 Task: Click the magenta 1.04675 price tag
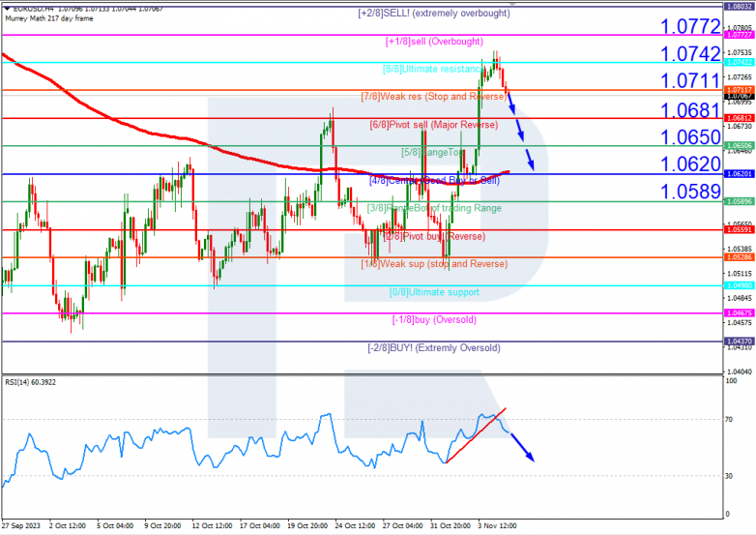point(740,313)
